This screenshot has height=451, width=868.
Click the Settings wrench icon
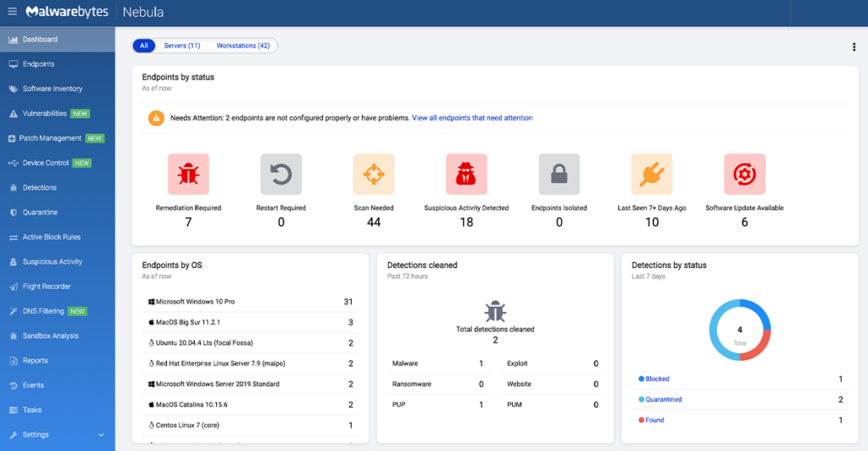(x=14, y=435)
